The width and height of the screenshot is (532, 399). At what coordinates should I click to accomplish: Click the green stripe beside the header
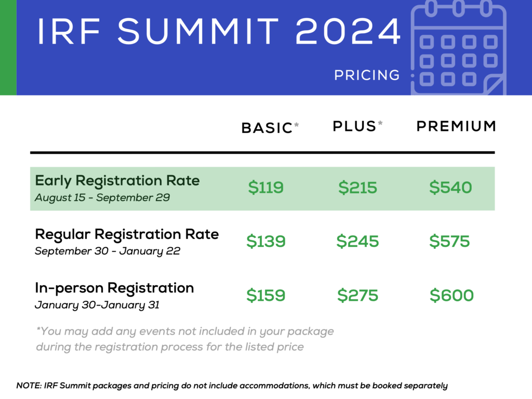point(8,47)
